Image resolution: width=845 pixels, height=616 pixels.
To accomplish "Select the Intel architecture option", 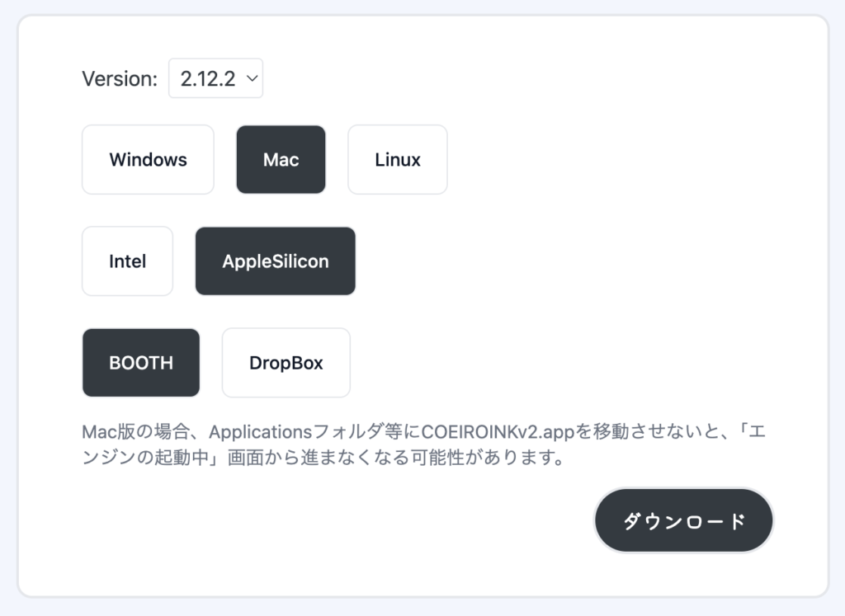I will [127, 261].
